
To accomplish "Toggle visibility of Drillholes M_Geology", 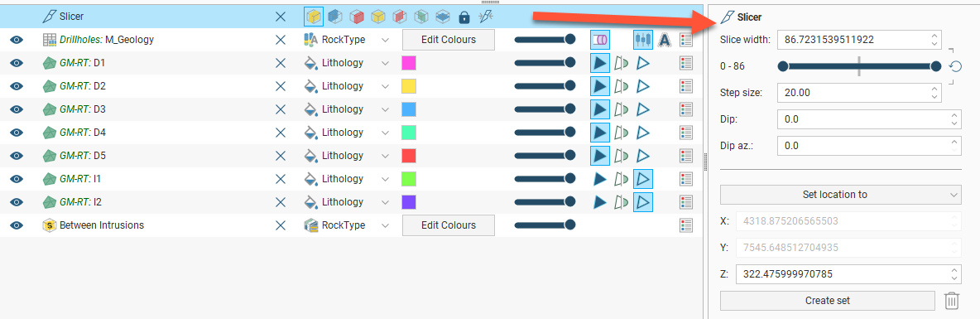I will (17, 40).
